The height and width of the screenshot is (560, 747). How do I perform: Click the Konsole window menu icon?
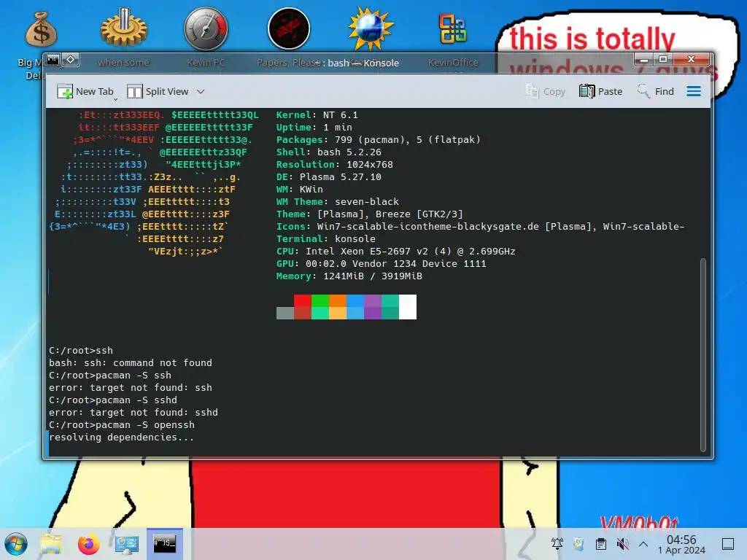point(53,60)
